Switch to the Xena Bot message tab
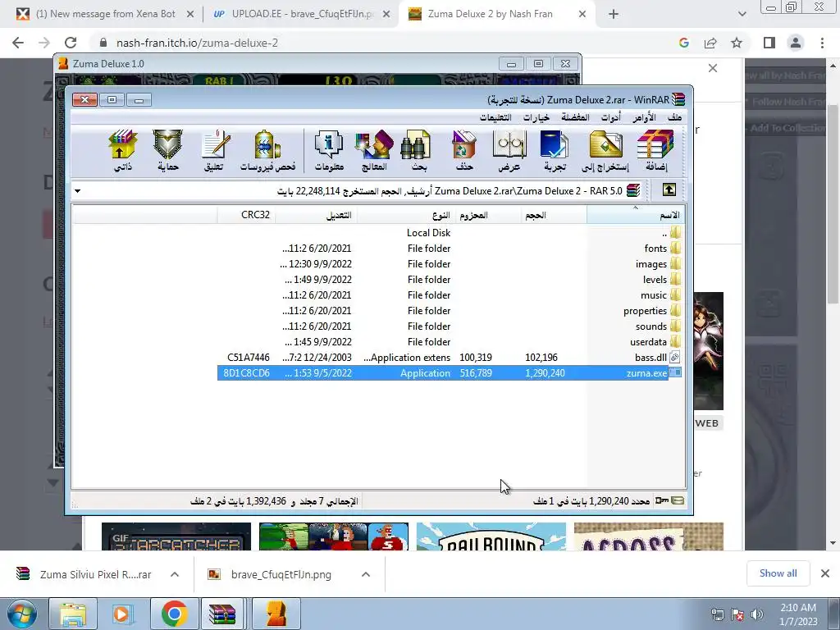 coord(105,15)
